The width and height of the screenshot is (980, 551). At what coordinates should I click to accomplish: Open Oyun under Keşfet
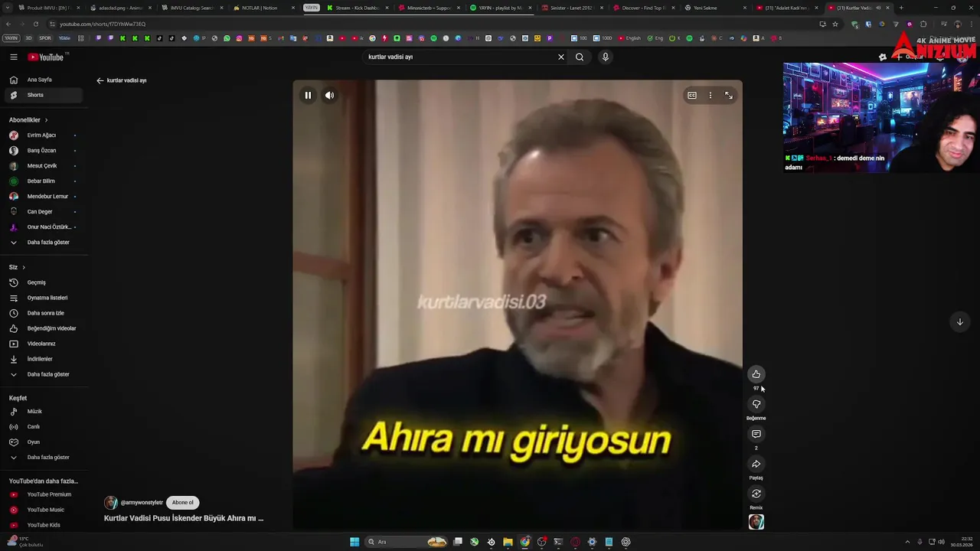[x=44, y=442]
